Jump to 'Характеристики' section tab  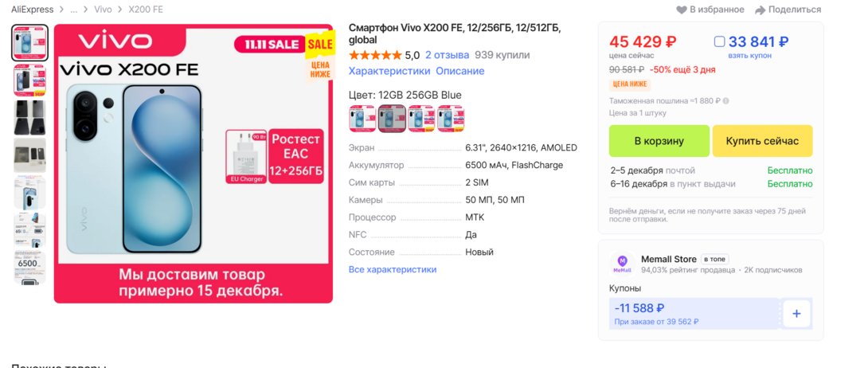pyautogui.click(x=389, y=71)
